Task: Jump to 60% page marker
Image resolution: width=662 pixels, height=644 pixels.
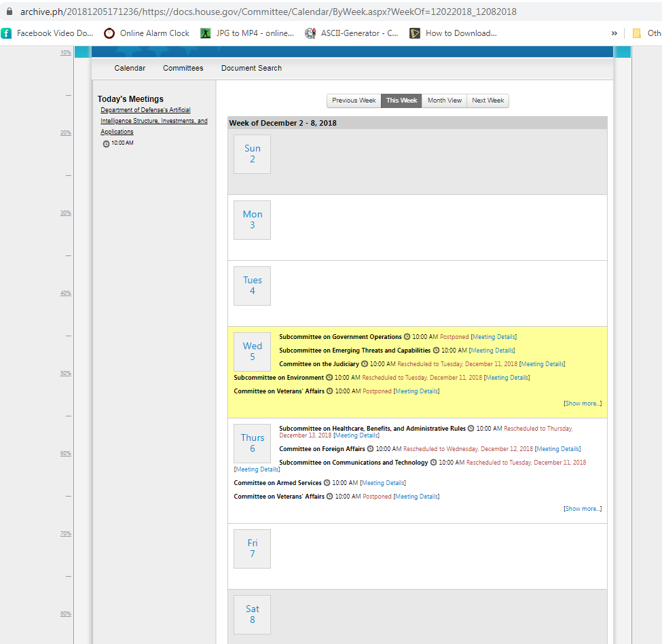Action: point(65,453)
